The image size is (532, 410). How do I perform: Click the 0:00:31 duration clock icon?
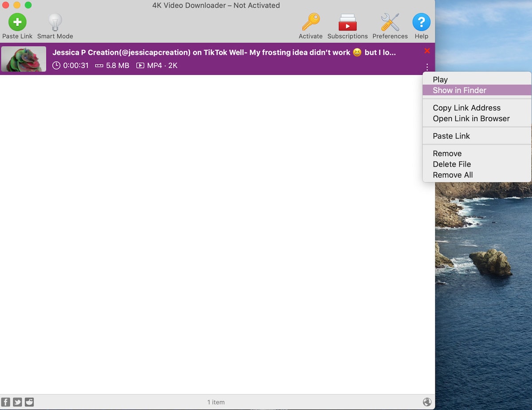click(56, 66)
